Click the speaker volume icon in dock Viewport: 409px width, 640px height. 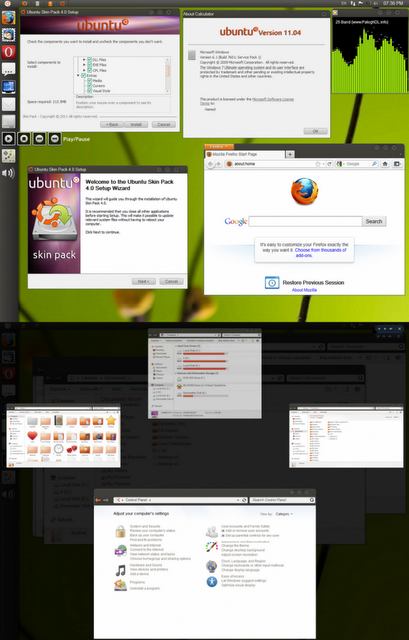[8, 173]
